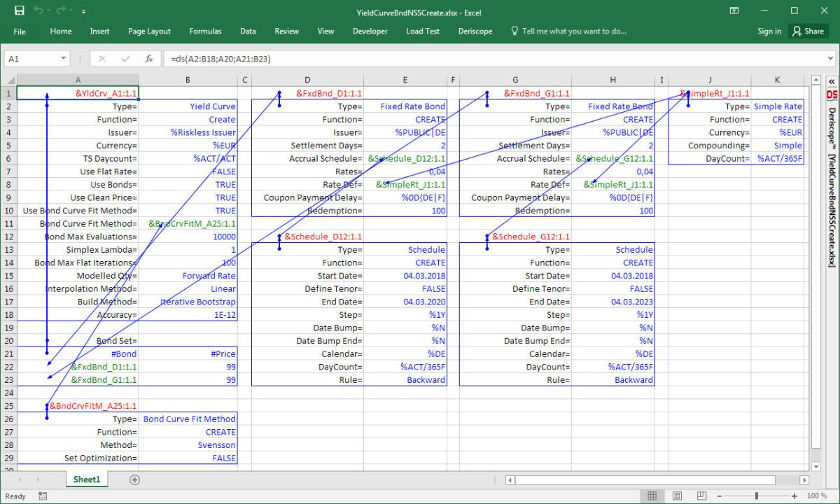Add a new sheet with the plus button
The image size is (840, 504).
point(135,479)
